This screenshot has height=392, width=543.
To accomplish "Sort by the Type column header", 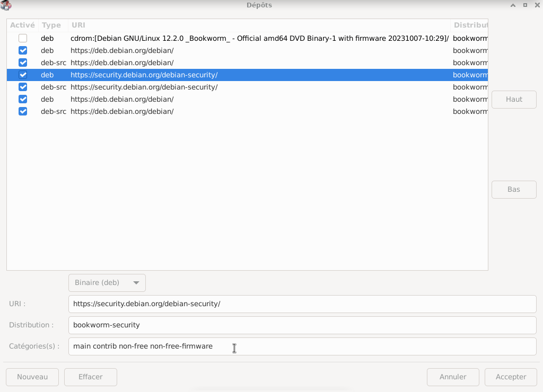I will [53, 25].
